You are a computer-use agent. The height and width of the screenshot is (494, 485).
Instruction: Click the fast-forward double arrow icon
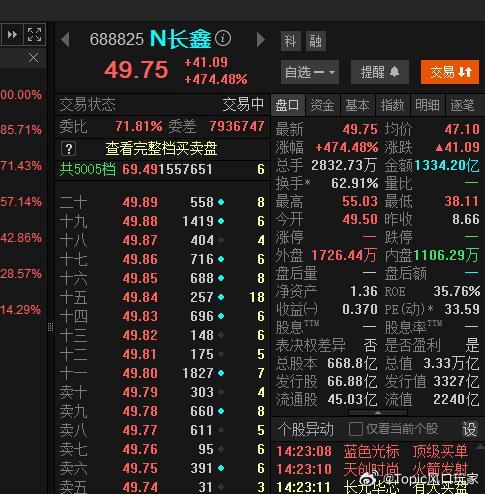tap(12, 34)
